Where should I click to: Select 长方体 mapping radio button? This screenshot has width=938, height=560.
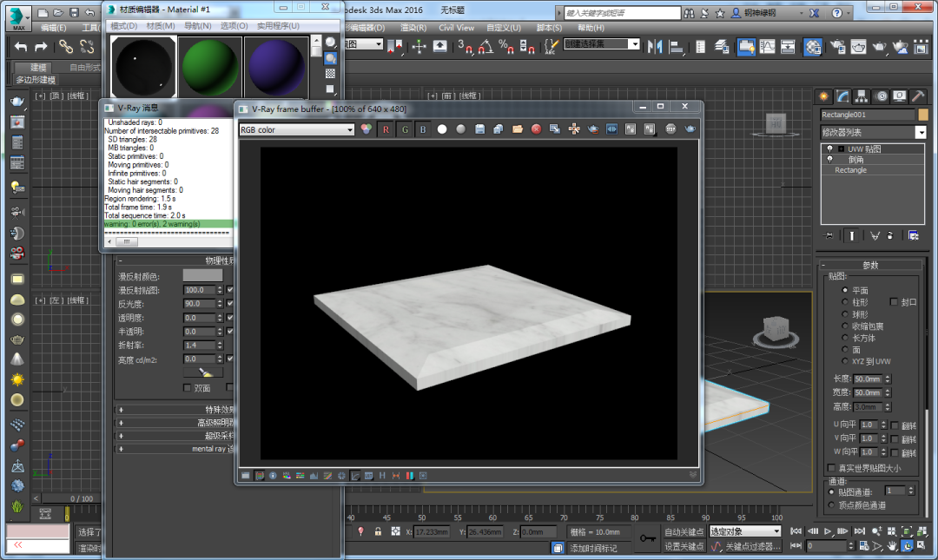click(x=845, y=338)
